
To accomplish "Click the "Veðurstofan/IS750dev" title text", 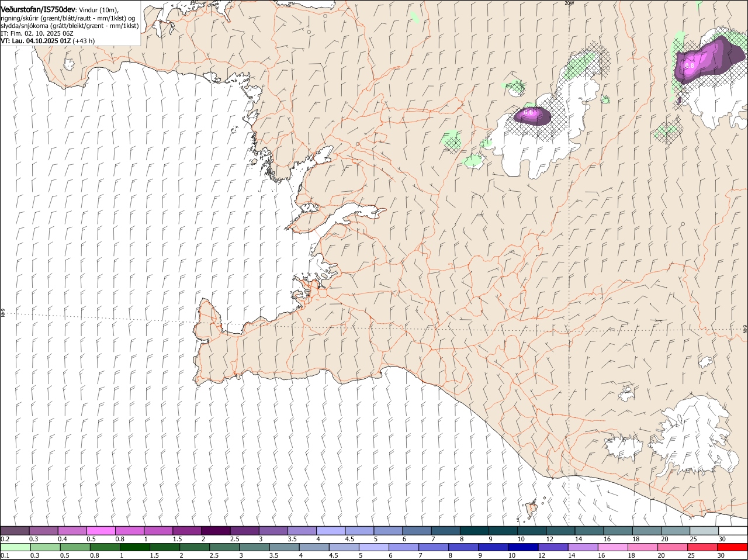I will click(38, 10).
